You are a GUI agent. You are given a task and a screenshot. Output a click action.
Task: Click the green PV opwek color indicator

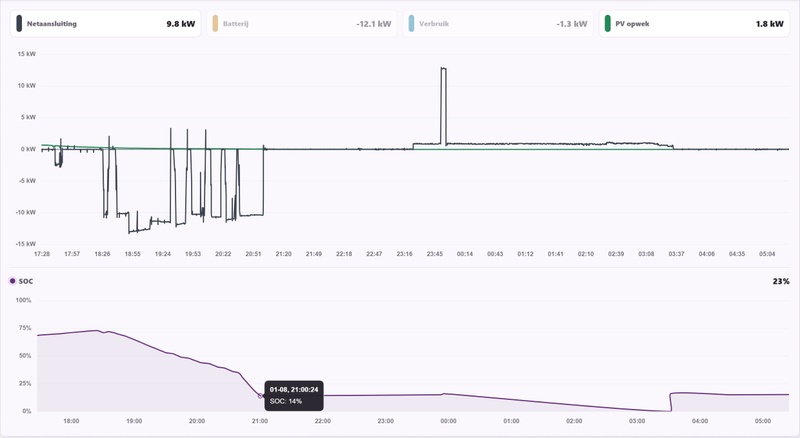click(x=607, y=23)
